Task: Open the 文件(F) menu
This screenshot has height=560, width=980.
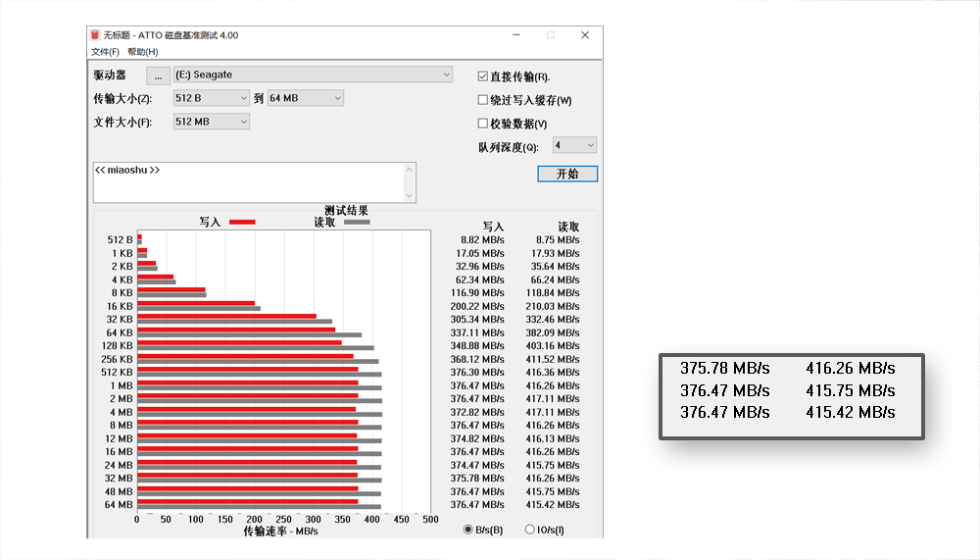Action: tap(105, 52)
